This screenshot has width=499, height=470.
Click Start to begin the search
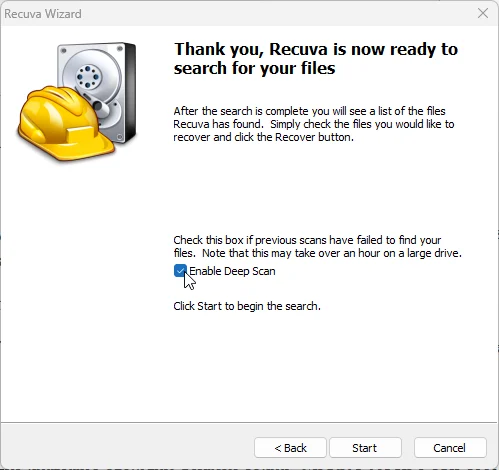pyautogui.click(x=365, y=448)
